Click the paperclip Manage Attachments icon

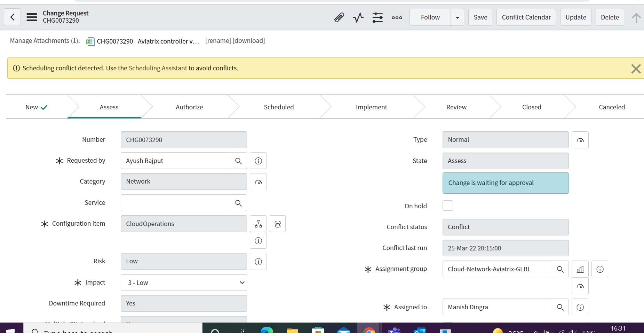[x=339, y=17]
